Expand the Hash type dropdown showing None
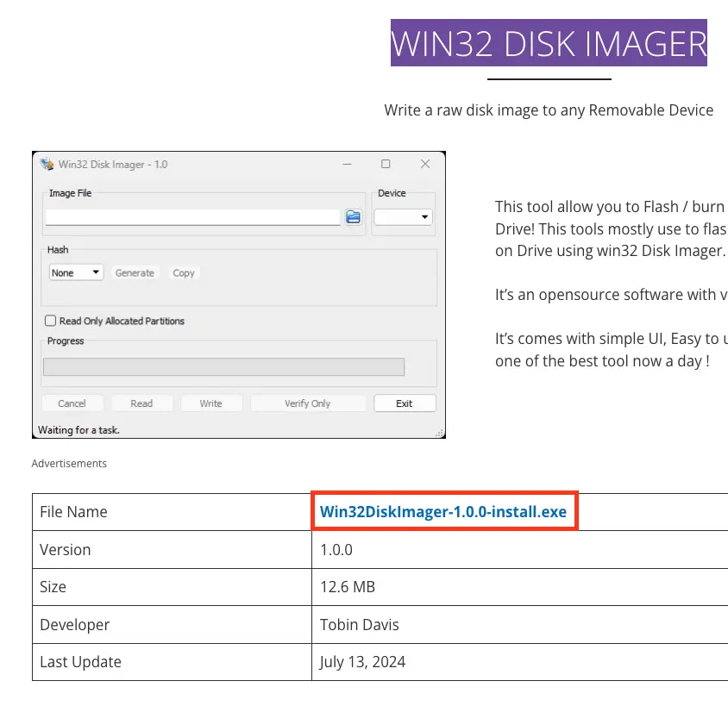The height and width of the screenshot is (706, 728). [76, 272]
